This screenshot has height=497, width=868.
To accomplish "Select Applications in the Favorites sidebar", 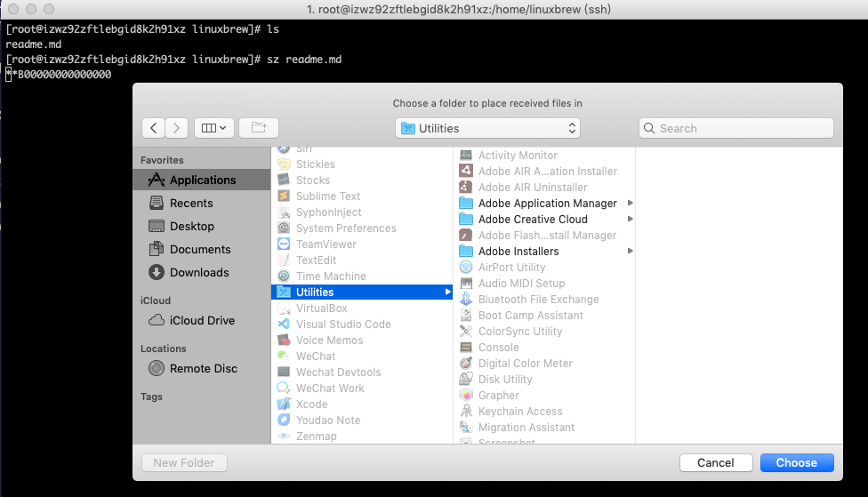I will click(x=202, y=180).
